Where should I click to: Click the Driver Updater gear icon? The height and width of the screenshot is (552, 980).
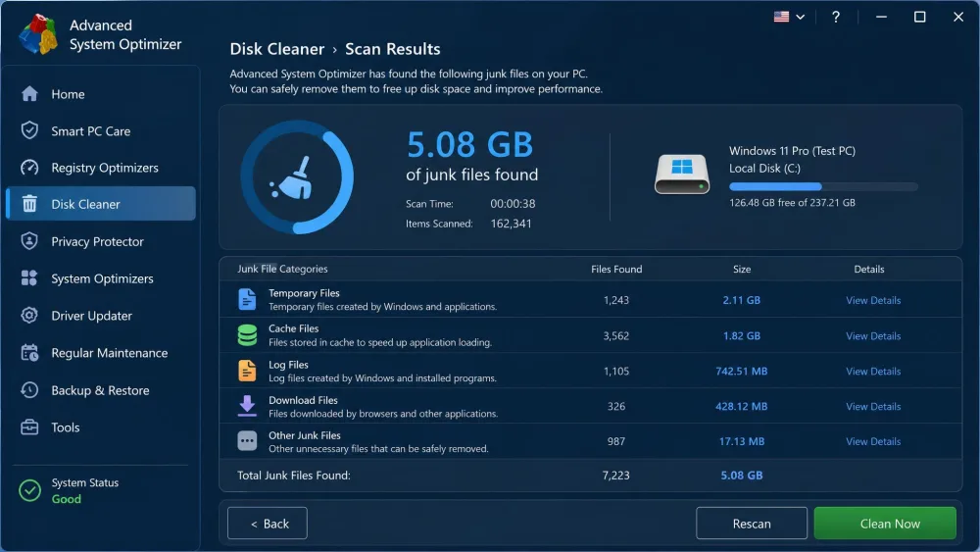point(29,316)
